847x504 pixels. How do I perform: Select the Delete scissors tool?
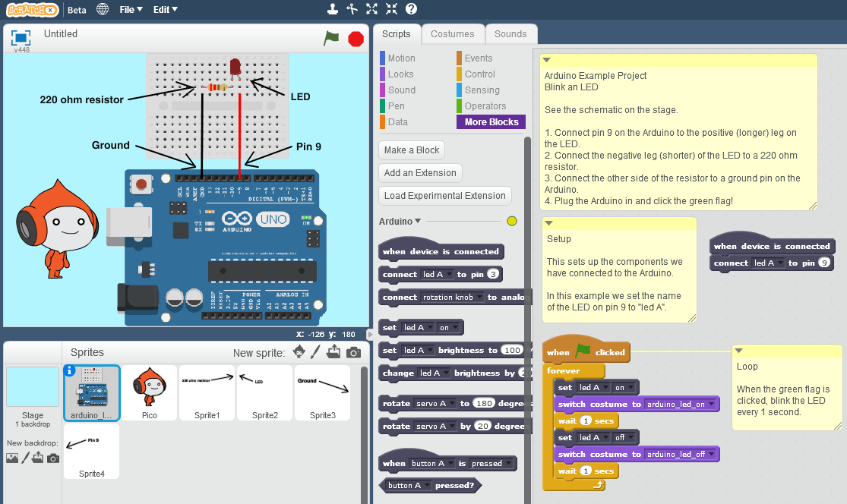pos(352,8)
